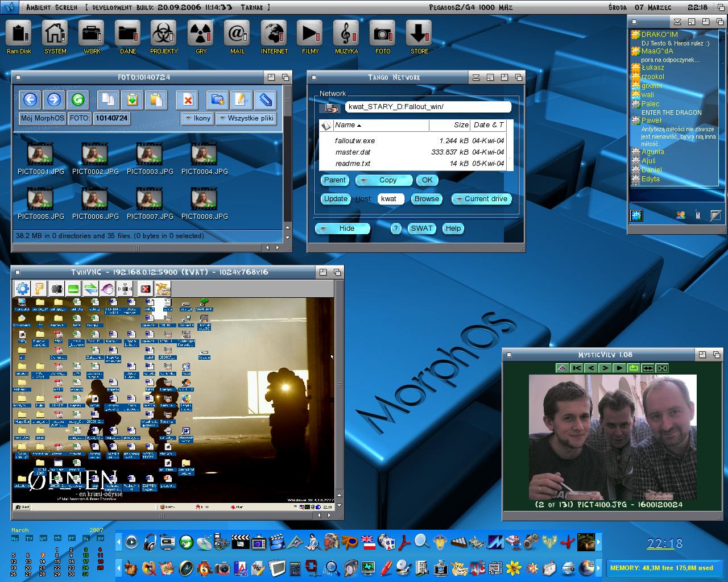Image resolution: width=728 pixels, height=582 pixels.
Task: Go forward in FOTO file window
Action: (54, 100)
